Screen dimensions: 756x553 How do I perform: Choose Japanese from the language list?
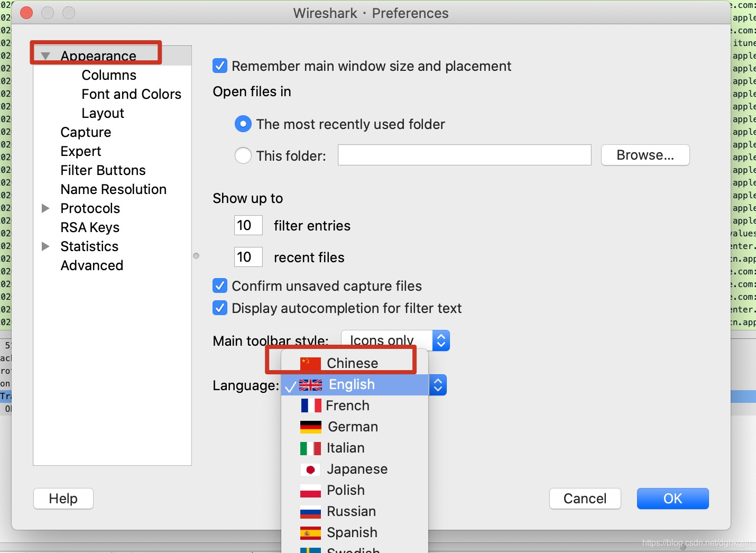354,469
